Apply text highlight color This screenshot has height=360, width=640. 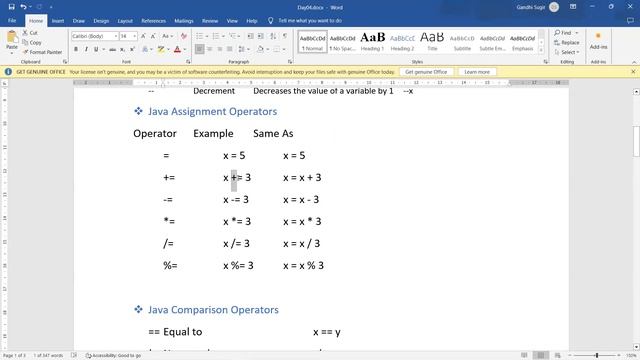161,49
